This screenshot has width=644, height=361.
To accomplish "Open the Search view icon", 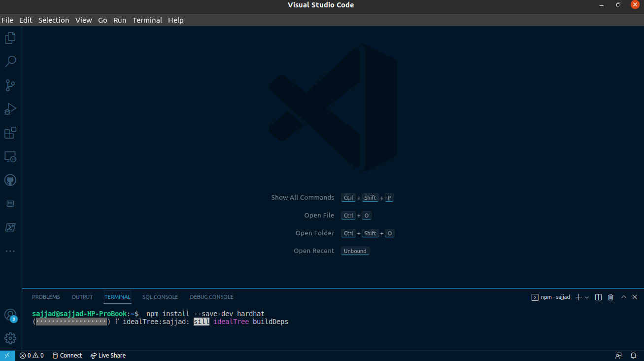I will click(x=10, y=62).
